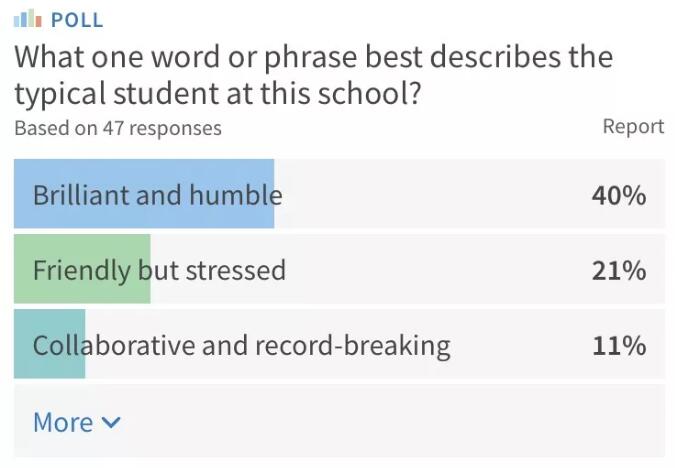Click the 21% result value
This screenshot has width=684, height=468.
click(x=618, y=270)
